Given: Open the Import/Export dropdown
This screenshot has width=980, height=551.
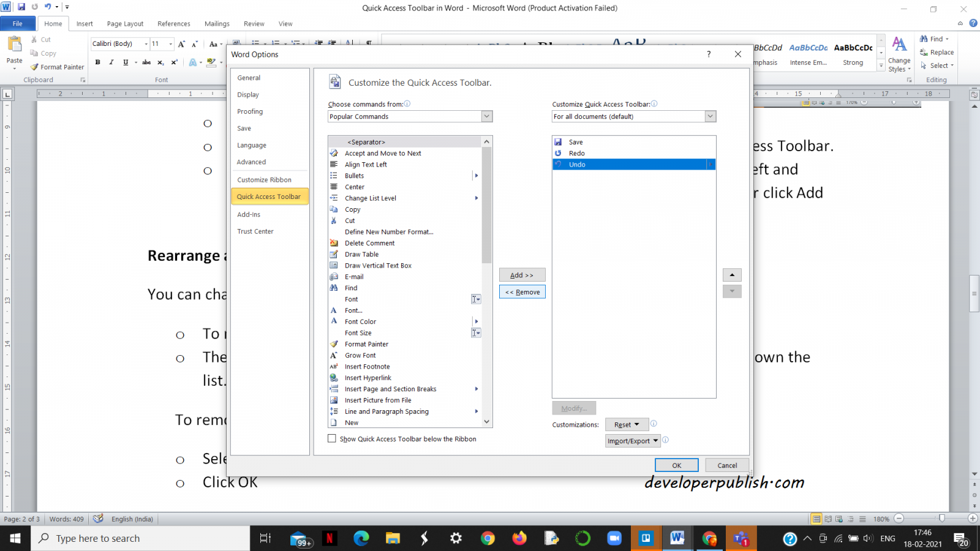Looking at the screenshot, I should pos(632,441).
